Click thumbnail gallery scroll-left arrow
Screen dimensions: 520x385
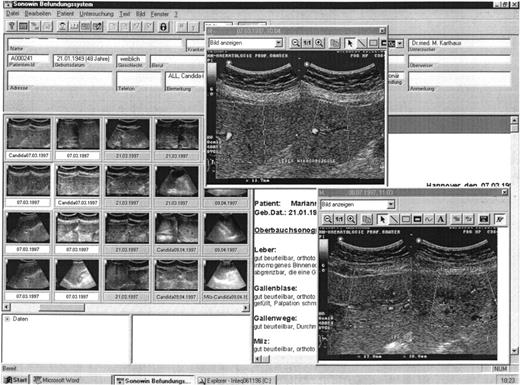6,307
